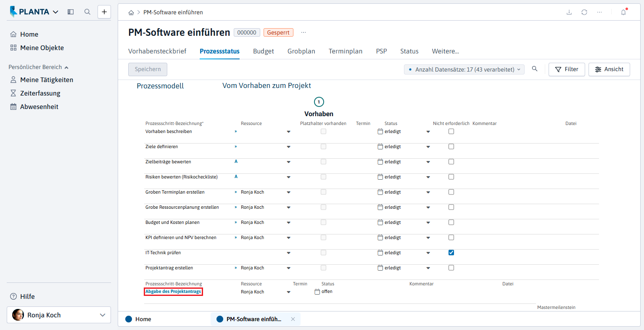This screenshot has width=644, height=330.
Task: Open the Hilfe help entry
Action: point(23,297)
